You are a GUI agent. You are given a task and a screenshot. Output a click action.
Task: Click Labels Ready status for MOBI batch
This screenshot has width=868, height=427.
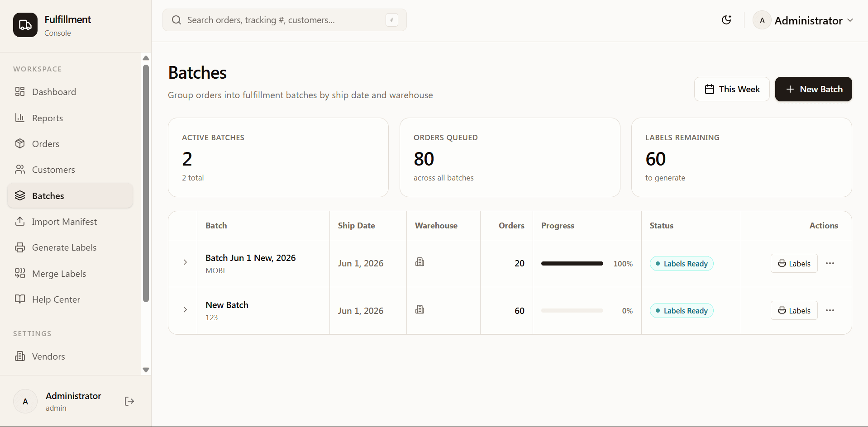point(682,264)
